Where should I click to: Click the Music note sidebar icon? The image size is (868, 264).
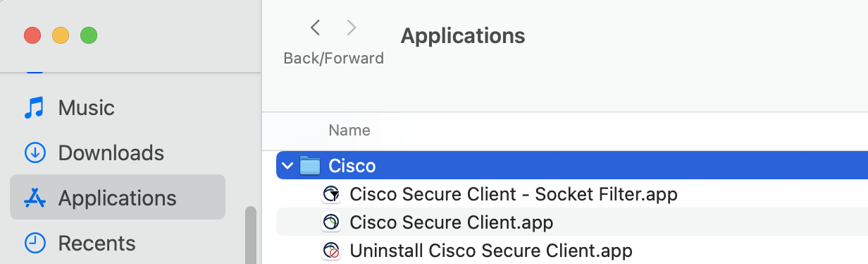[34, 107]
